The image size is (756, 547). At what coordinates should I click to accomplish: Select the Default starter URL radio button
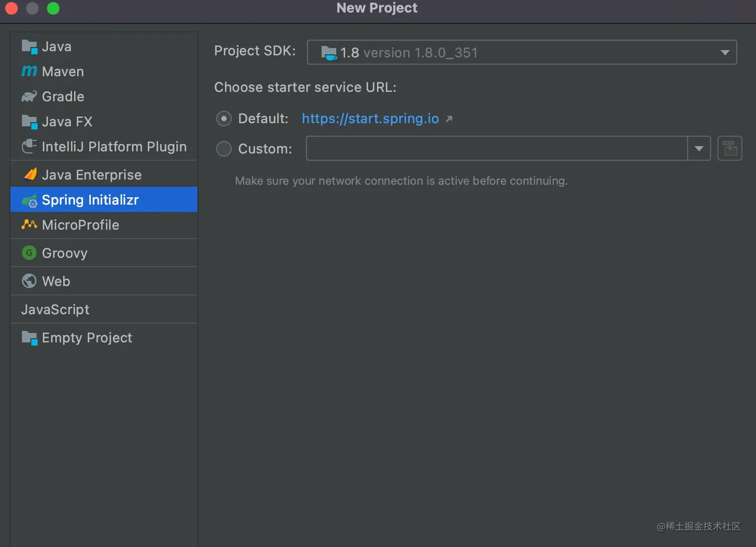pos(224,119)
